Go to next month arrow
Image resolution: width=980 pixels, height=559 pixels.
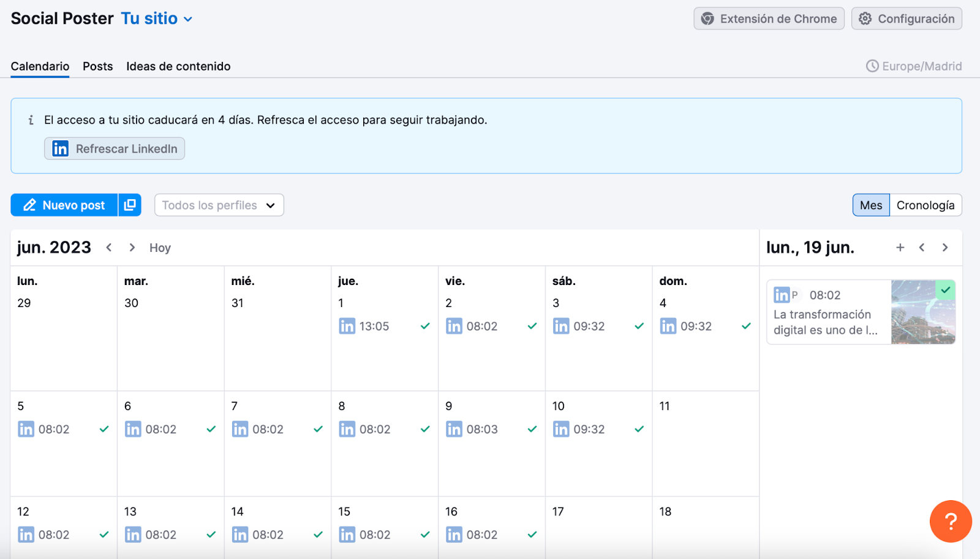[x=132, y=247]
